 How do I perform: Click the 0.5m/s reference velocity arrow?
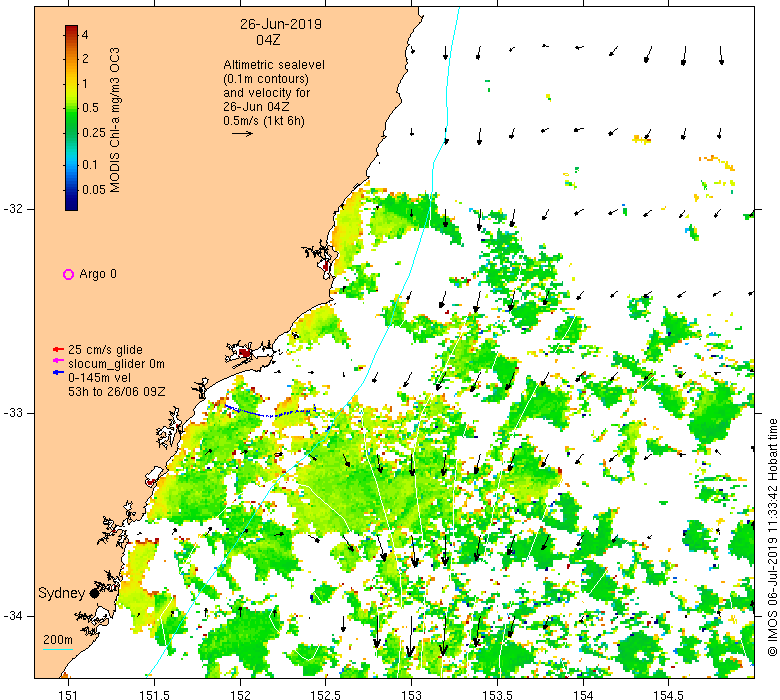click(x=242, y=133)
